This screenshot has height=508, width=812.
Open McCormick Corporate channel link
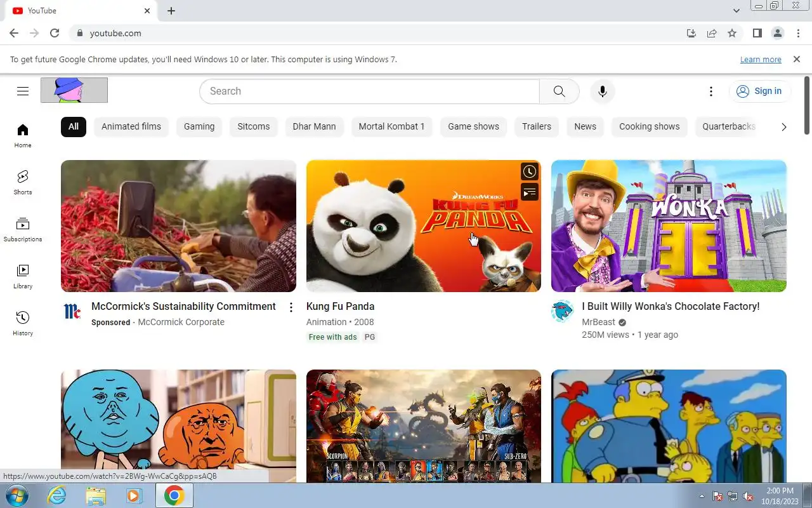(x=181, y=322)
